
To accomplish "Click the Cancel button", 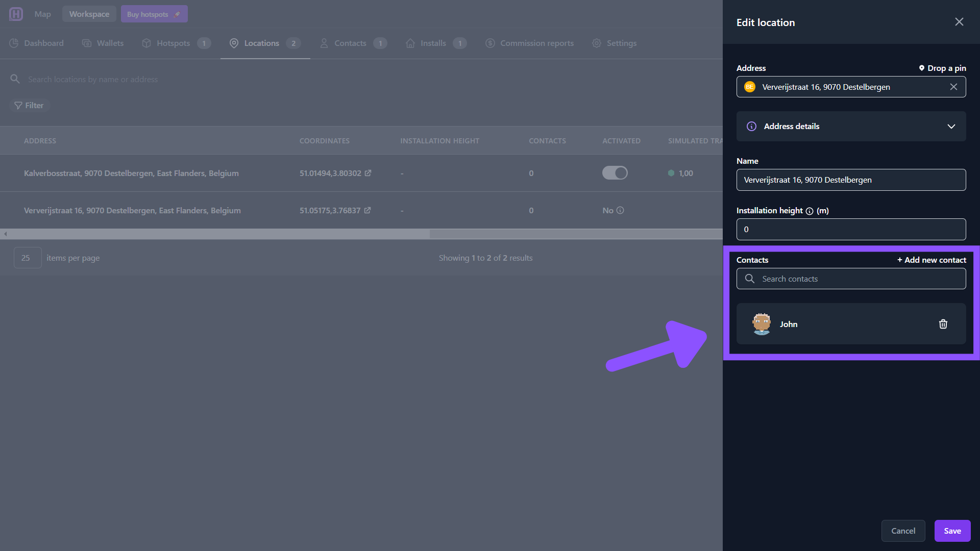I will (x=903, y=531).
